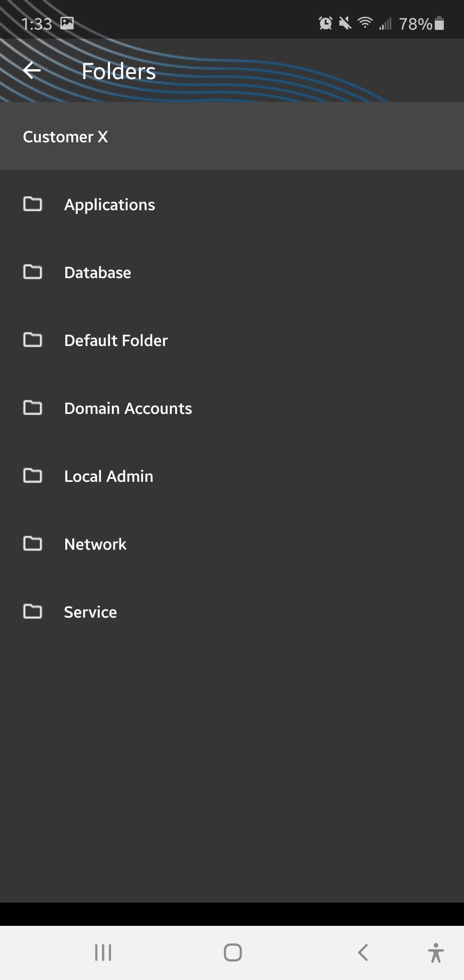Click the folder icon beside Service
The width and height of the screenshot is (464, 980).
[33, 612]
